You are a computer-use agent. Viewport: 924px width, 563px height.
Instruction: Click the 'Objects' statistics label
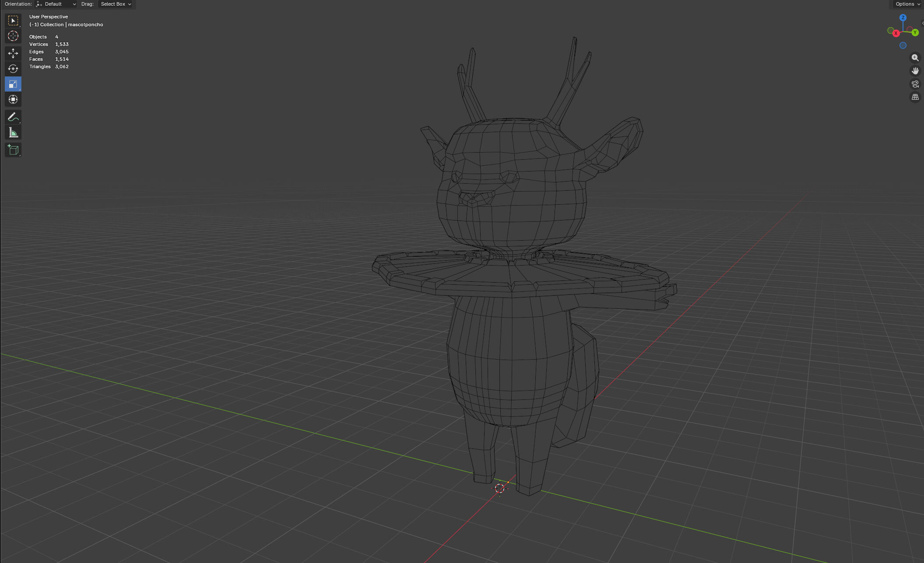38,37
